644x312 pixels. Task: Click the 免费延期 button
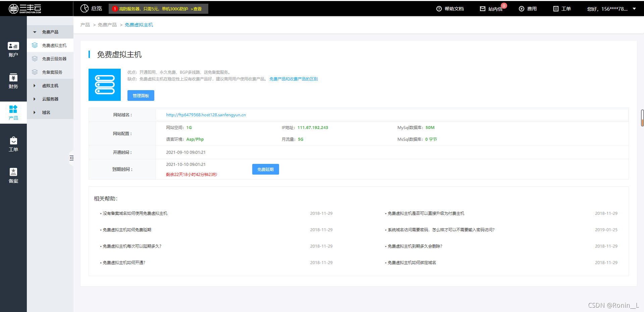click(266, 169)
